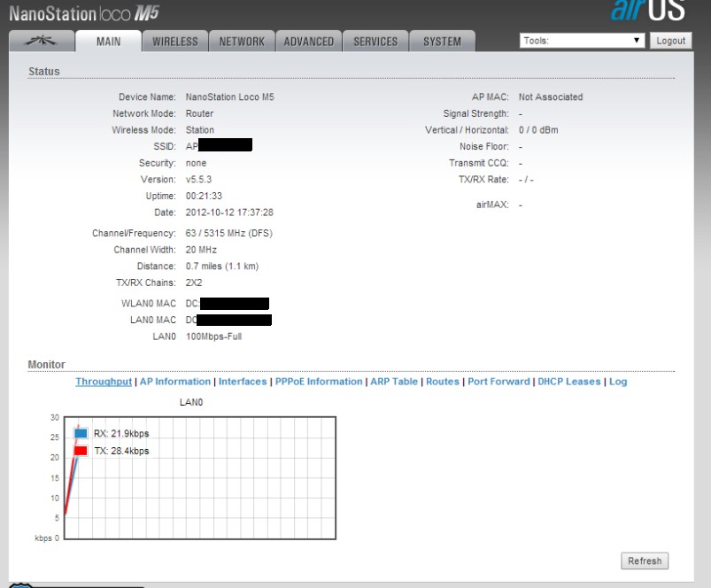
Task: Open the SERVICES tab
Action: (x=375, y=42)
